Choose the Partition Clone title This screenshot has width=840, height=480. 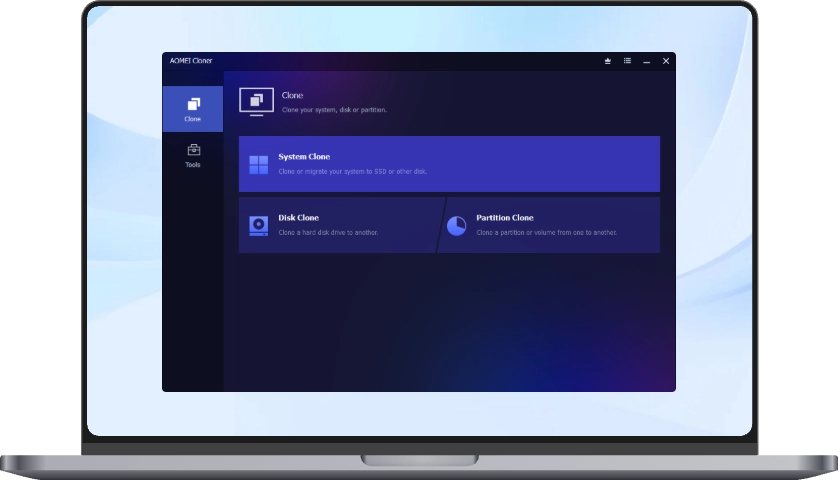pos(505,218)
